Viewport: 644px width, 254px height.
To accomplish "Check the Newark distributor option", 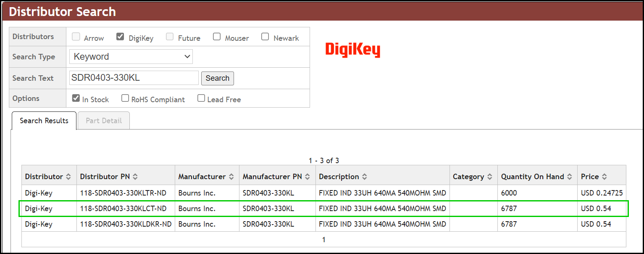I will [265, 37].
